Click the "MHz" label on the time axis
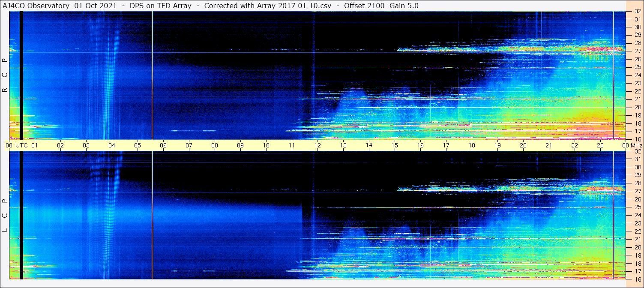The image size is (644, 288). (x=636, y=145)
